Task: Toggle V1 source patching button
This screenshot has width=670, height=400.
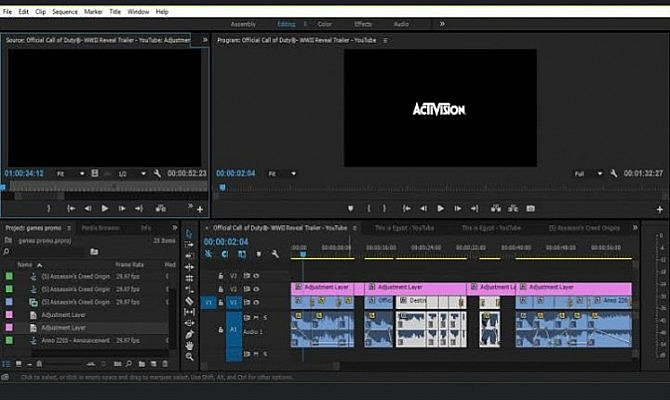Action: [209, 303]
